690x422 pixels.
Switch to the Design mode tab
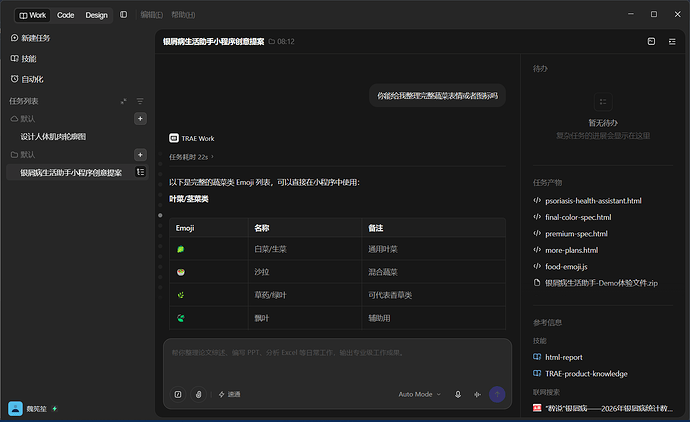pyautogui.click(x=96, y=15)
